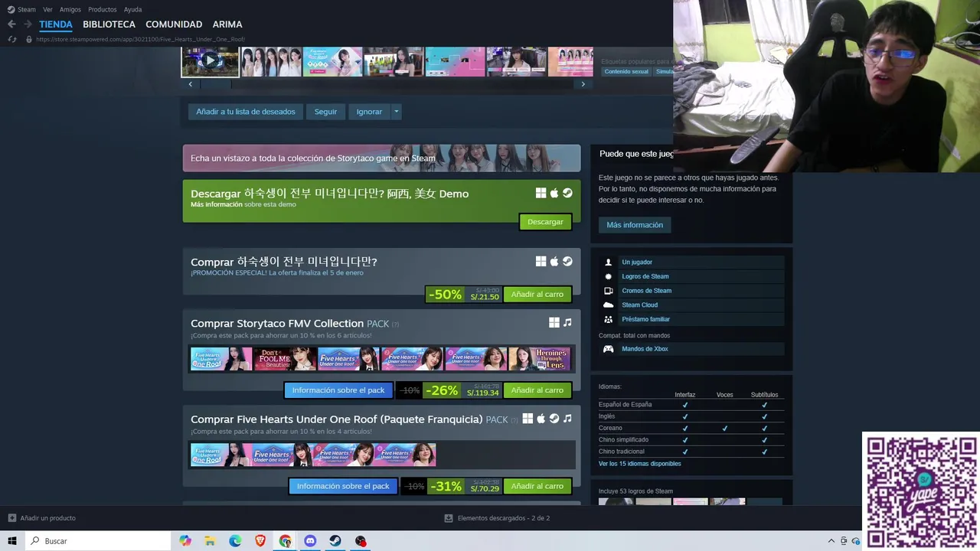Click the plus icon by Añadir un producto

11,518
